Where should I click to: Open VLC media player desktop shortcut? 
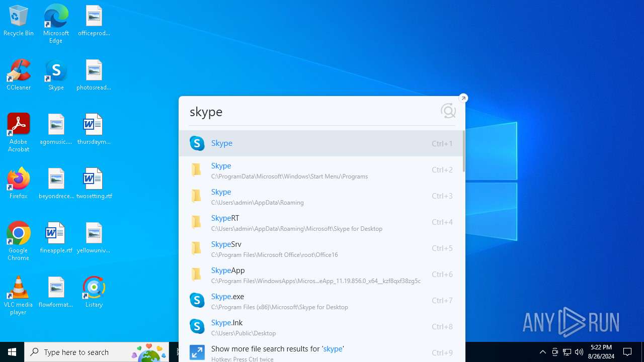(x=19, y=296)
